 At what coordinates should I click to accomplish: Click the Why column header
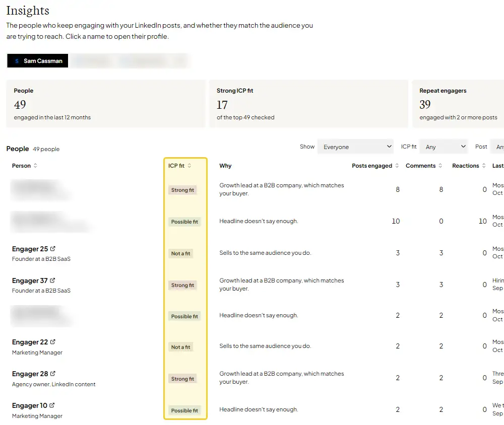tap(225, 166)
